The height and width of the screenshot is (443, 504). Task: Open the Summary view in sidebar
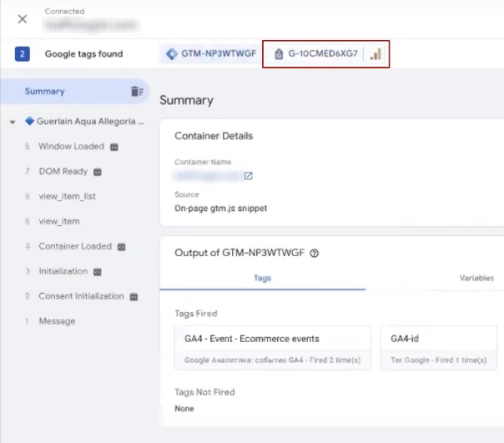(44, 92)
